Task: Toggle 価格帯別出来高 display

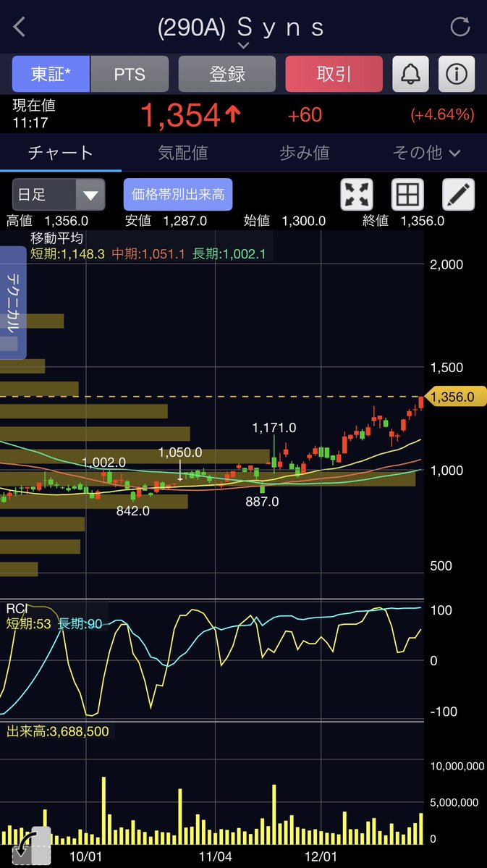Action: click(x=178, y=194)
